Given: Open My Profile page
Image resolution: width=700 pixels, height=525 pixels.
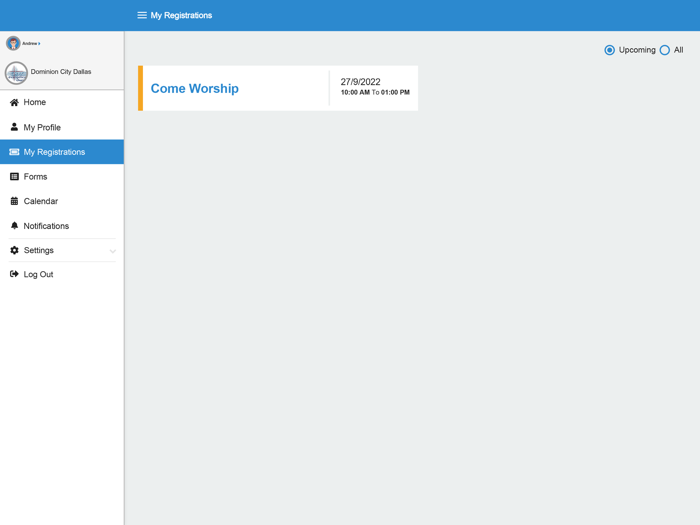Looking at the screenshot, I should tap(62, 127).
